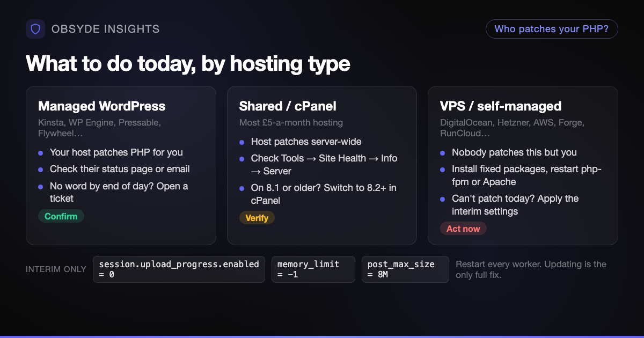Click the Obsyde shield logo icon

point(35,29)
